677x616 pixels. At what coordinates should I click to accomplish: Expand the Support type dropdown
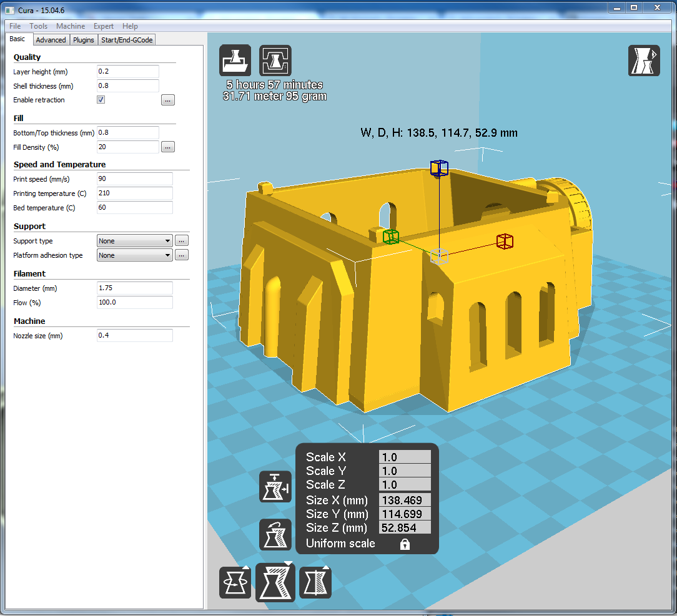point(135,241)
